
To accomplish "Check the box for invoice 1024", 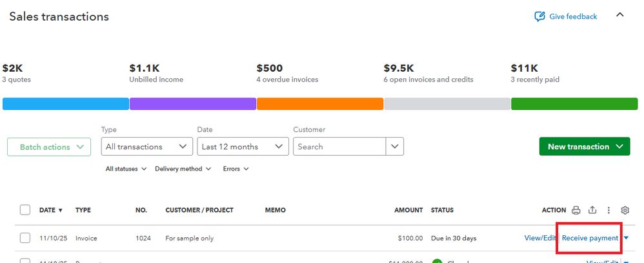I will point(25,238).
